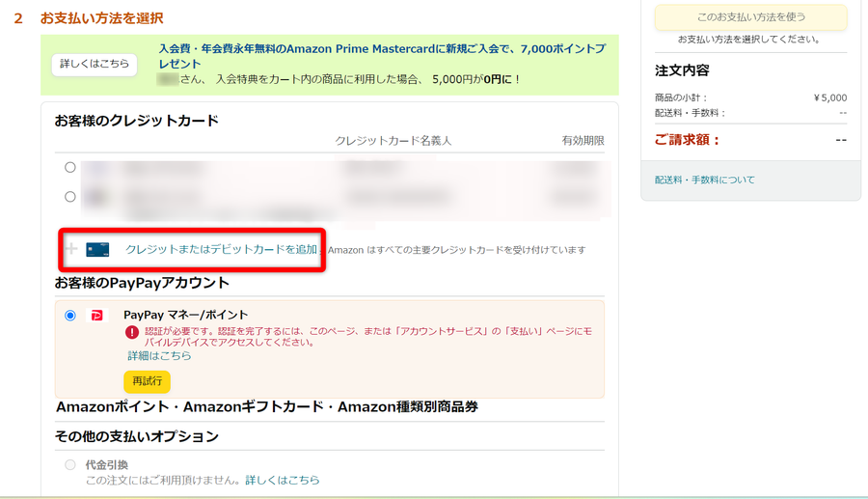
Task: Click the credit card icon next to add card
Action: point(97,250)
